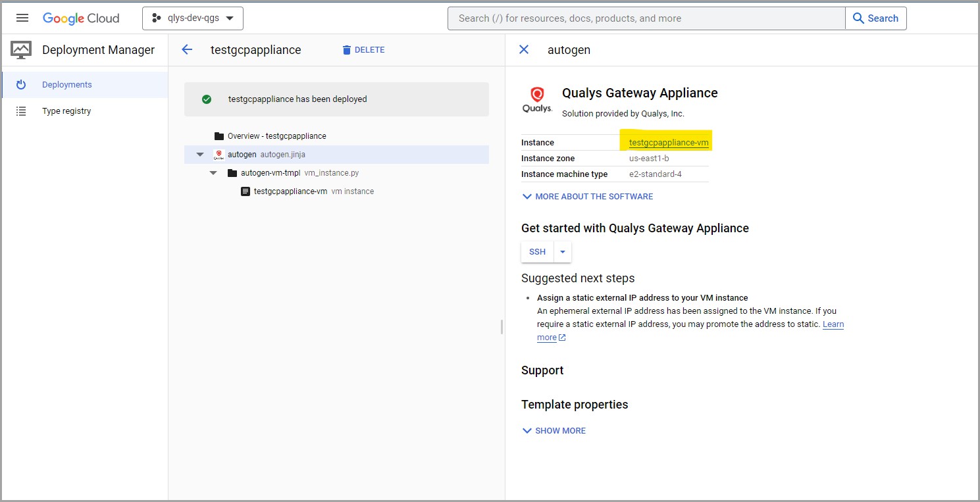The width and height of the screenshot is (980, 502).
Task: Click the Qualys Gateway Appliance title
Action: pyautogui.click(x=640, y=93)
